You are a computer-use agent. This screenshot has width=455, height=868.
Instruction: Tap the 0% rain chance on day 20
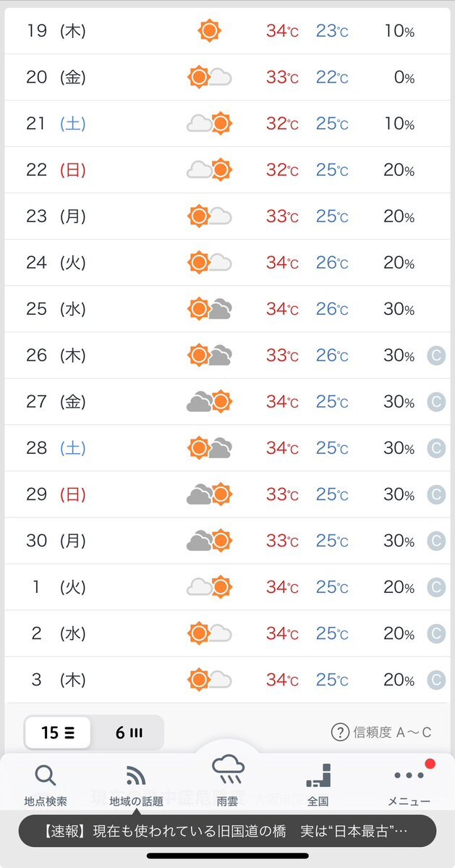404,77
